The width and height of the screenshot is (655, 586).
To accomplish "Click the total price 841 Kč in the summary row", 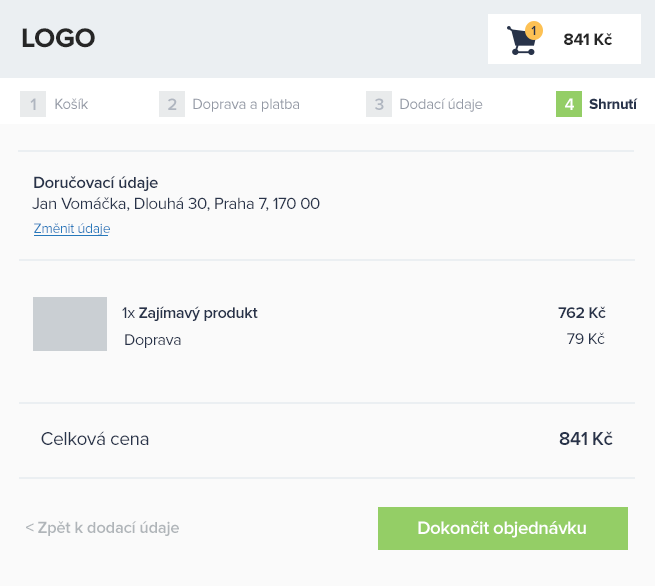I will coord(585,439).
